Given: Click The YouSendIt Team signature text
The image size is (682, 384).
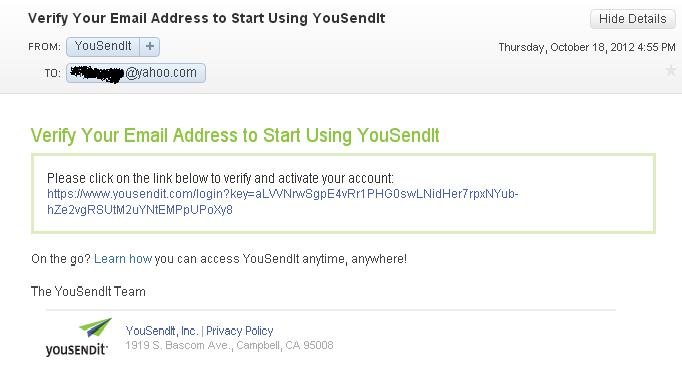Looking at the screenshot, I should click(x=88, y=291).
